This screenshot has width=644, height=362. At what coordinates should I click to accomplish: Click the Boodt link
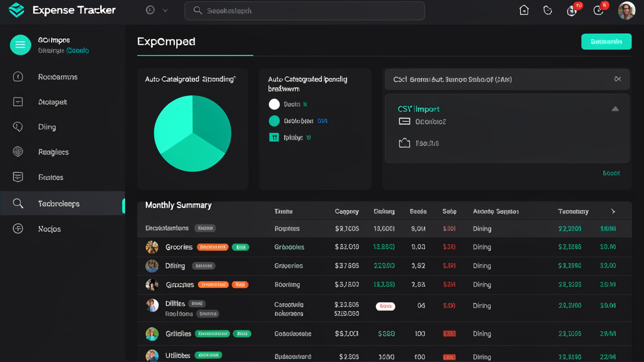[611, 173]
